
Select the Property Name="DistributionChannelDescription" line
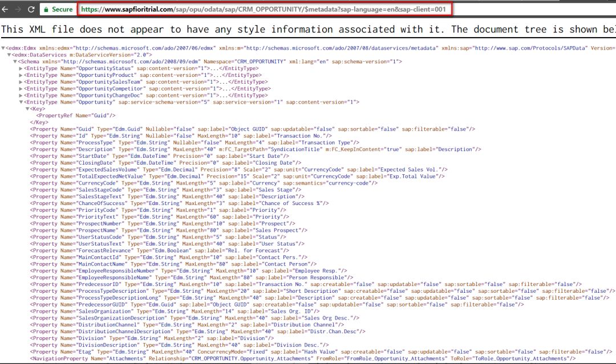pos(198,332)
